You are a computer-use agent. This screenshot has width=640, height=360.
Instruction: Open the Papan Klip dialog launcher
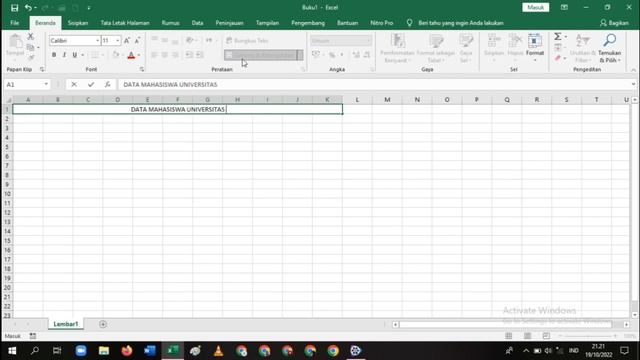(42, 70)
